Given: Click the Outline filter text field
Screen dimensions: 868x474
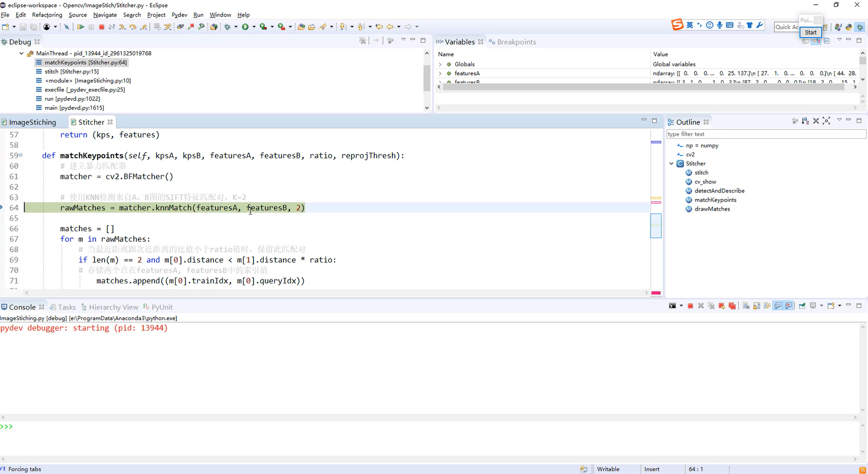Looking at the screenshot, I should (766, 134).
